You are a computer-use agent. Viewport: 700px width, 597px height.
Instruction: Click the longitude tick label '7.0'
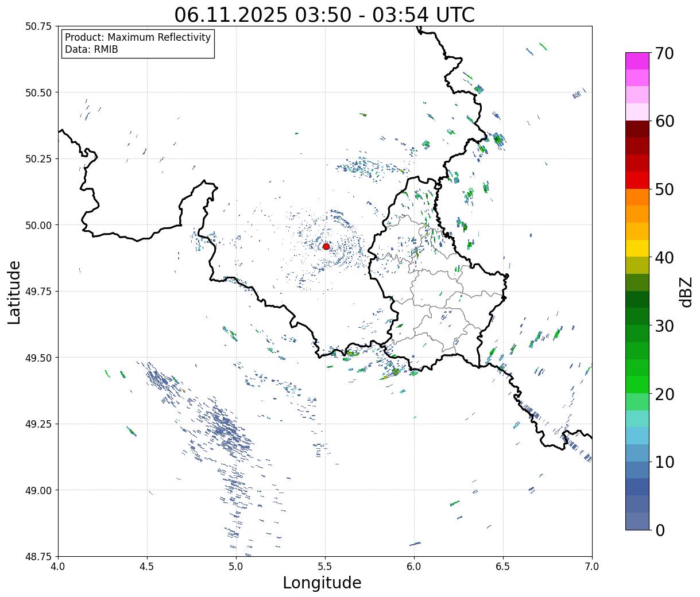tap(592, 567)
